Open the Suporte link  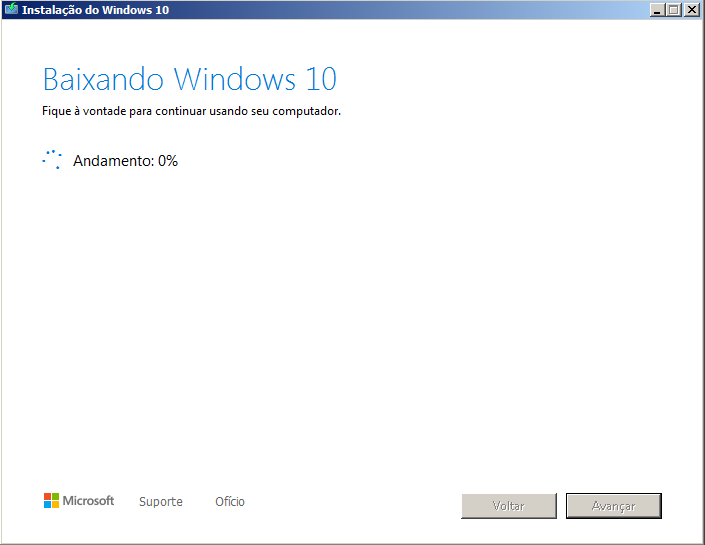pos(161,501)
